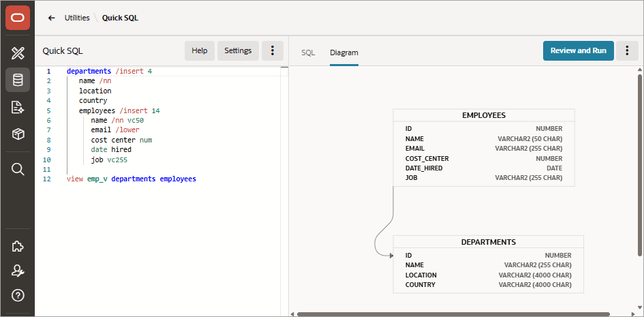Open three-dot menu beside Review and Run
The image size is (644, 317).
coord(627,50)
